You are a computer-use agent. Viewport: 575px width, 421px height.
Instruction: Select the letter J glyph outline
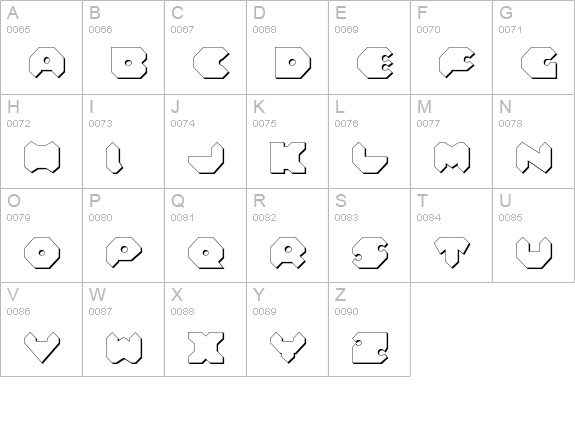[x=206, y=158]
